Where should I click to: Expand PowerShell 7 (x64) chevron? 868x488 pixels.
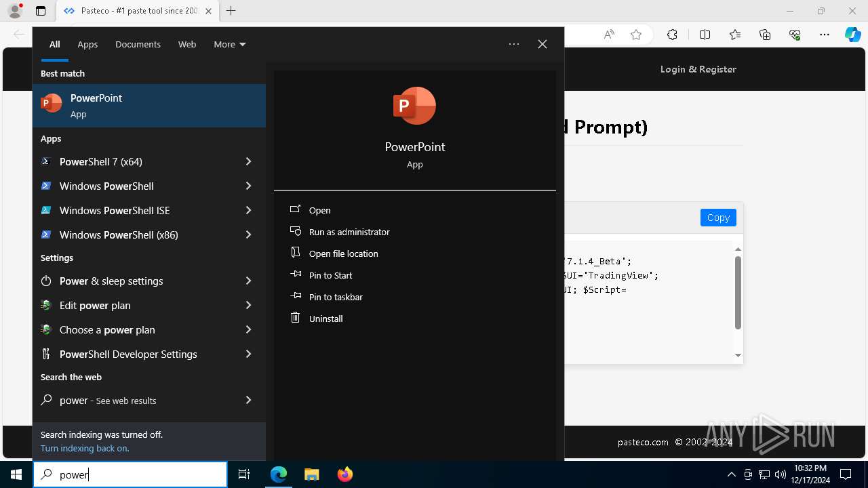tap(248, 161)
